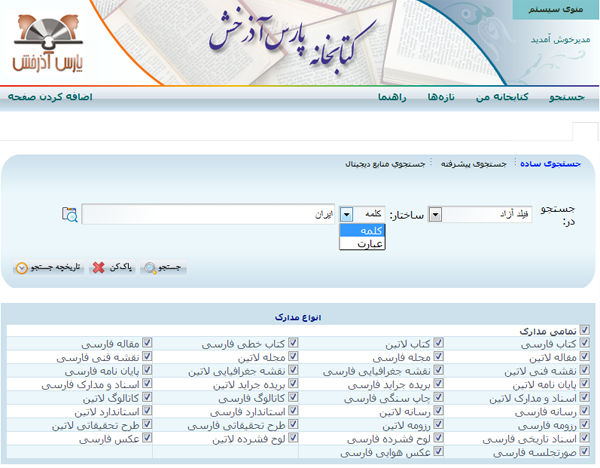600x468 pixels.
Task: Toggle لوح فشرده فارسی checkbox
Action: pos(438,437)
